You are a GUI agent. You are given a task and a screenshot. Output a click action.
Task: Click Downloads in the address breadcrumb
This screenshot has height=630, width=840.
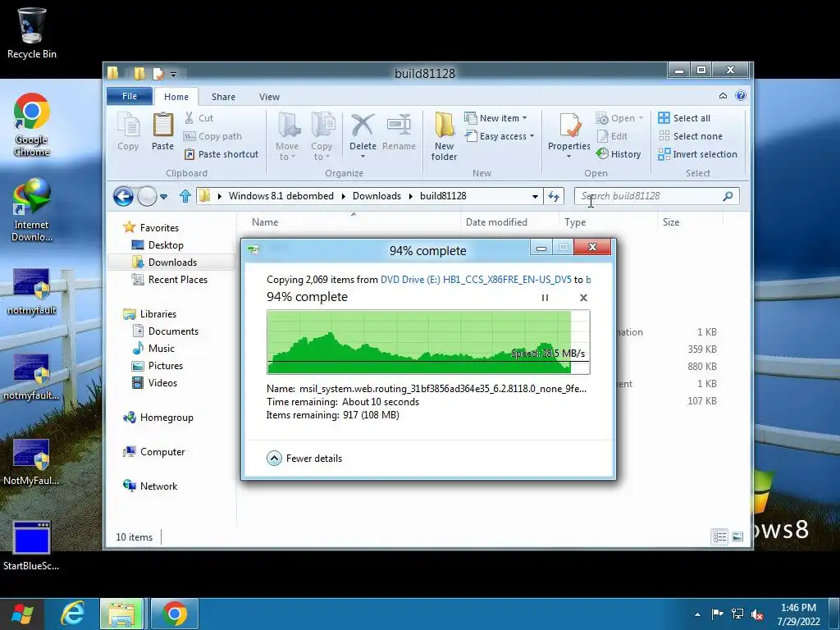click(377, 196)
